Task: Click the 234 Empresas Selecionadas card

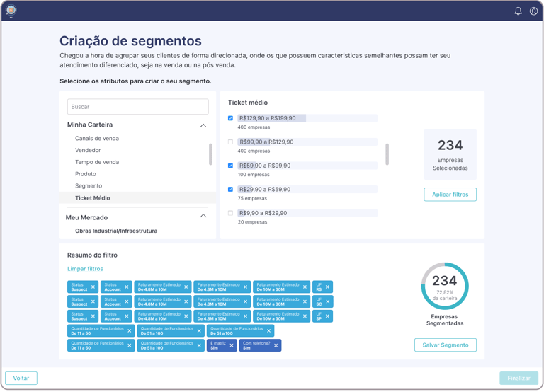Action: point(450,154)
